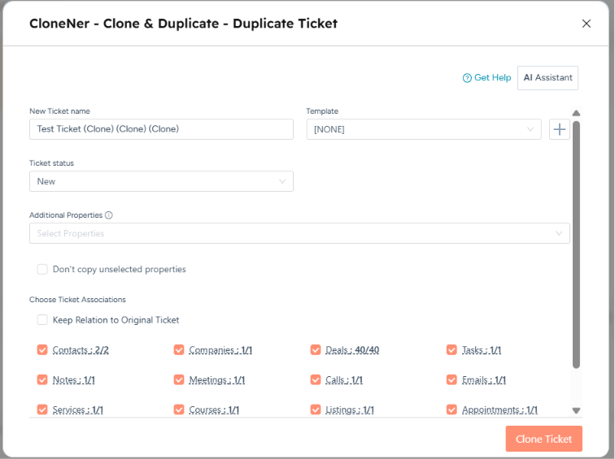
Task: Uncheck the Services association checkbox
Action: coord(42,410)
